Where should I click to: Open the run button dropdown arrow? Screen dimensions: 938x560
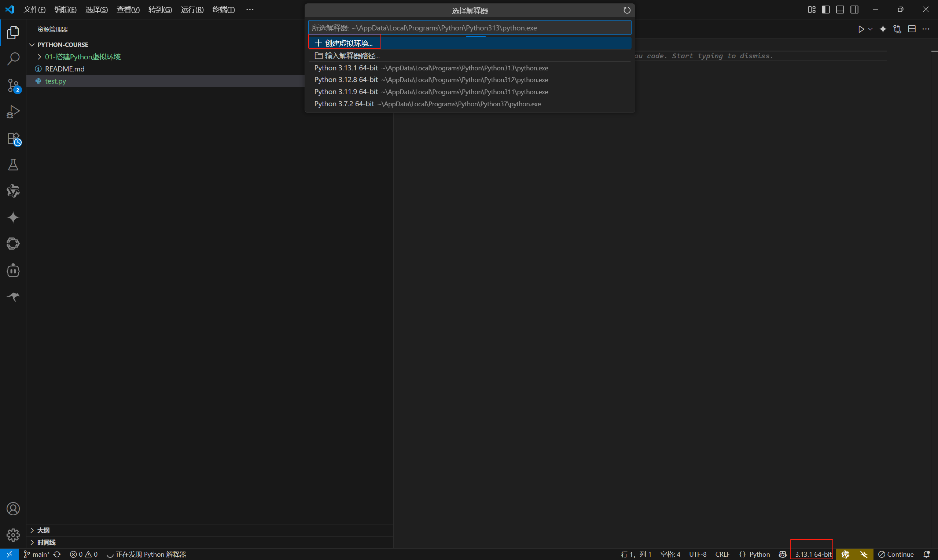(870, 29)
